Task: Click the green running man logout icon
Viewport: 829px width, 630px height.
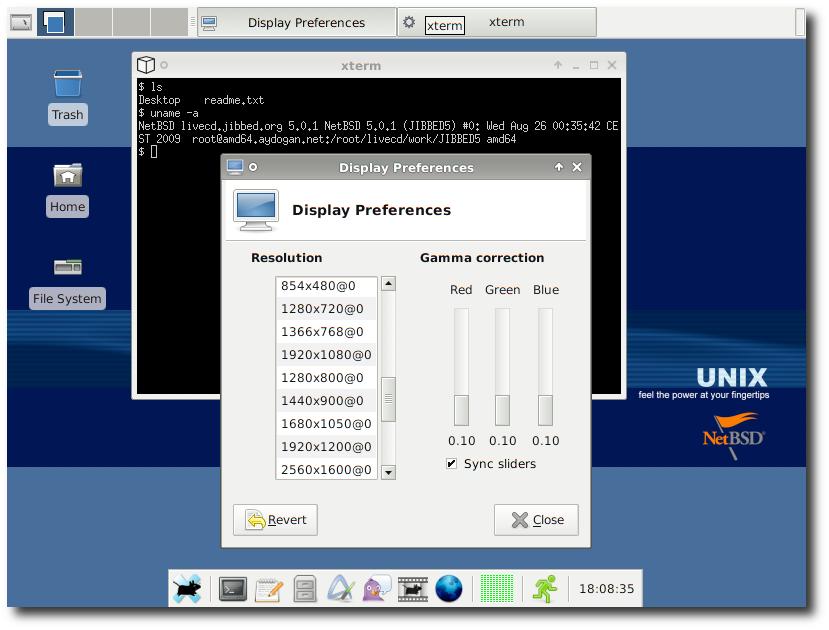Action: tap(545, 589)
